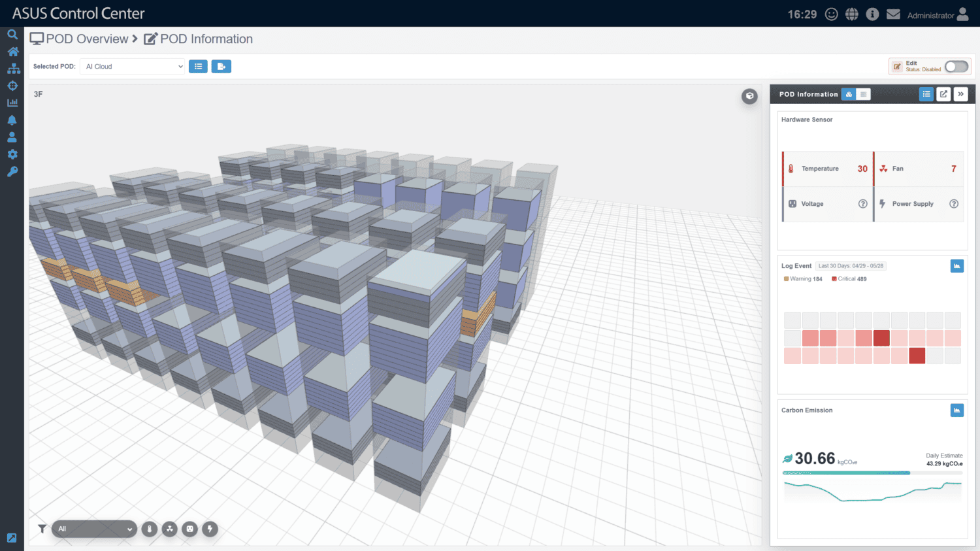
Task: Click the external link icon at sidebar bottom
Action: coord(12,538)
